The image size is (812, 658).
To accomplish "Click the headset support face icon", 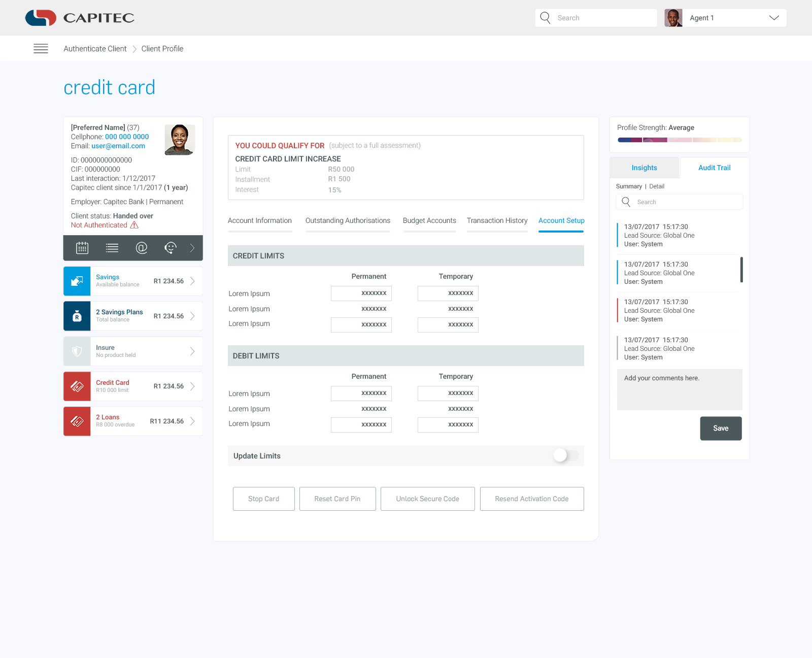I will (x=171, y=248).
